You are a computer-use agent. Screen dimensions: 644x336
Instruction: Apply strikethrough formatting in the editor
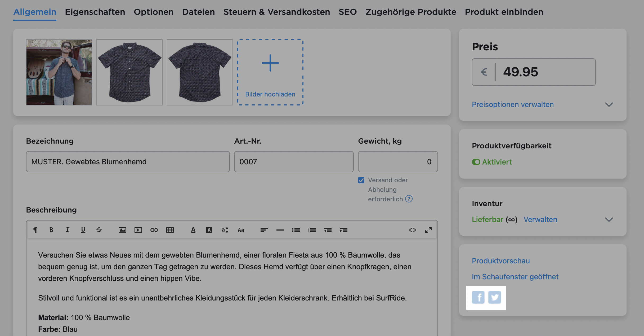pos(99,230)
